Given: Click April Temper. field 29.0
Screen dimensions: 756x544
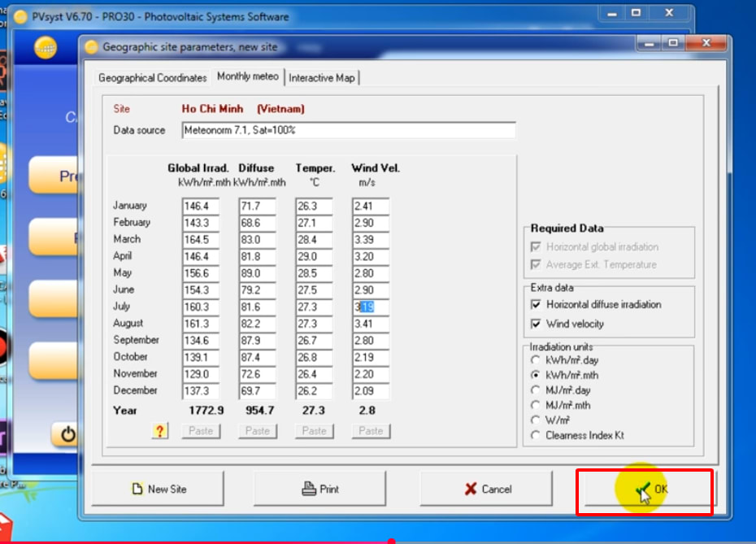Looking at the screenshot, I should coord(314,256).
